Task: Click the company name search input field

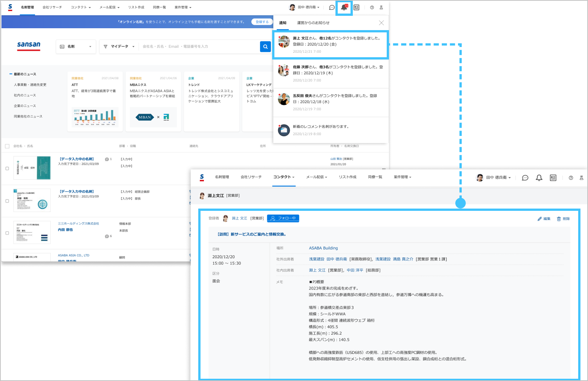Action: click(x=199, y=47)
